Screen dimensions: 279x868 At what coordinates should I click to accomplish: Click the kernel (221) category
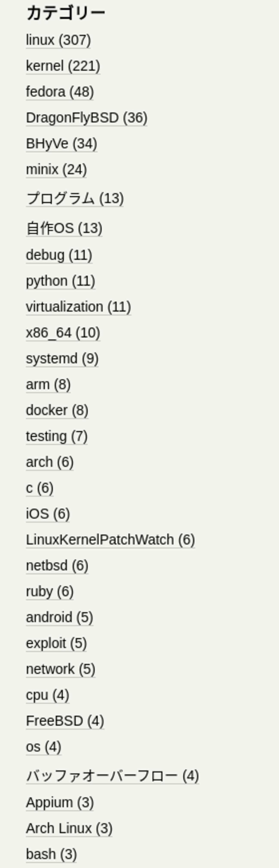(63, 66)
